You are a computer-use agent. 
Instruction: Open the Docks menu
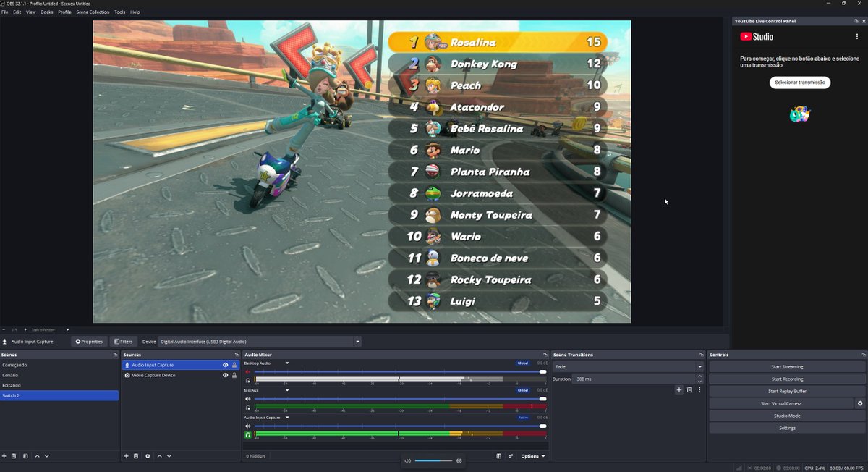pyautogui.click(x=47, y=12)
